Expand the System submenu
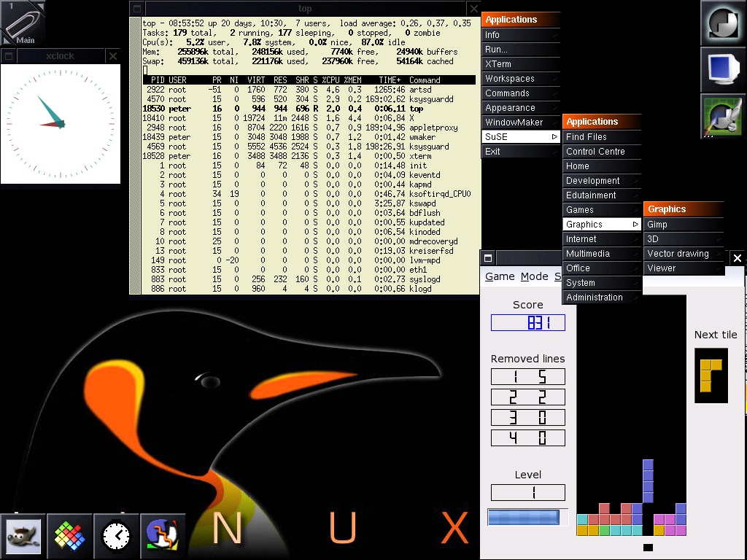The width and height of the screenshot is (747, 560). pyautogui.click(x=602, y=283)
